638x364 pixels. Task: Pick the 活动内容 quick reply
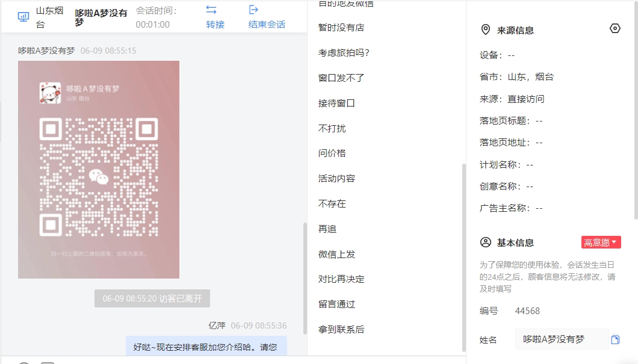(336, 179)
